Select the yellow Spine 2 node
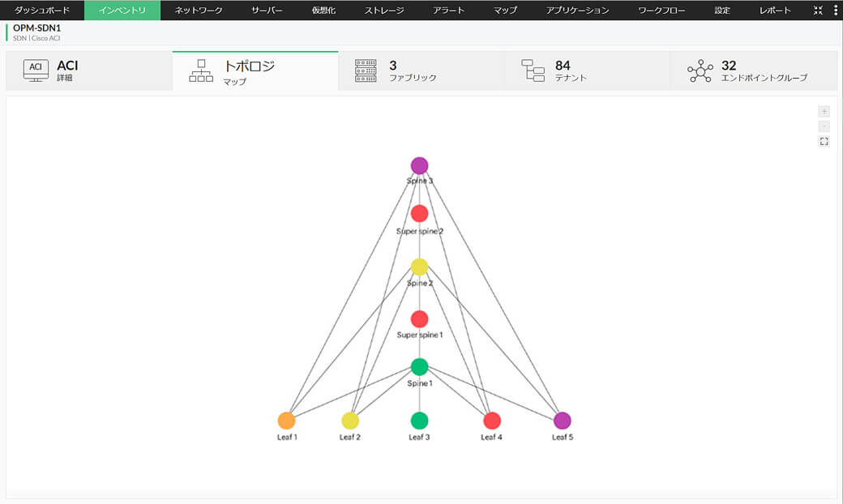The height and width of the screenshot is (504, 843). 419,267
